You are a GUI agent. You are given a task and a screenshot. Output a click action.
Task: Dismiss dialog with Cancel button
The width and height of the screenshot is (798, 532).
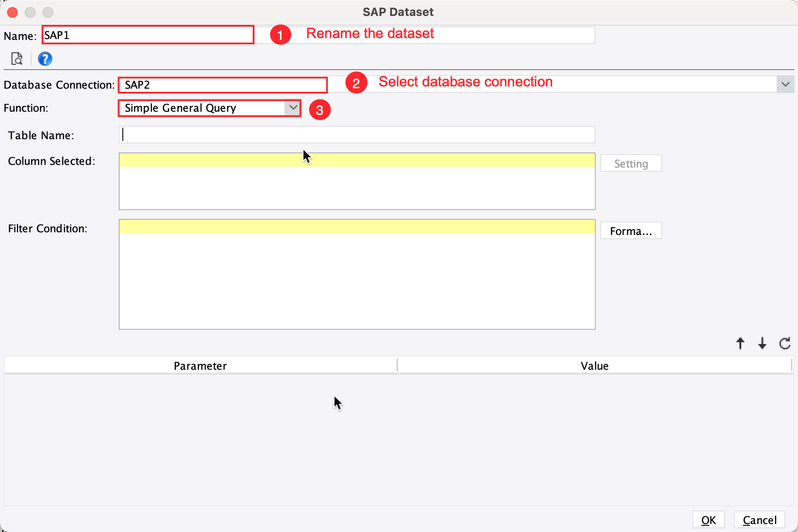click(759, 520)
